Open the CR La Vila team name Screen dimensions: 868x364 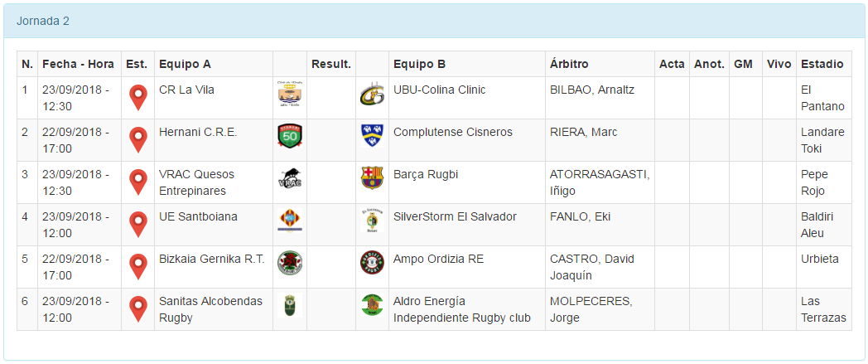pyautogui.click(x=186, y=90)
